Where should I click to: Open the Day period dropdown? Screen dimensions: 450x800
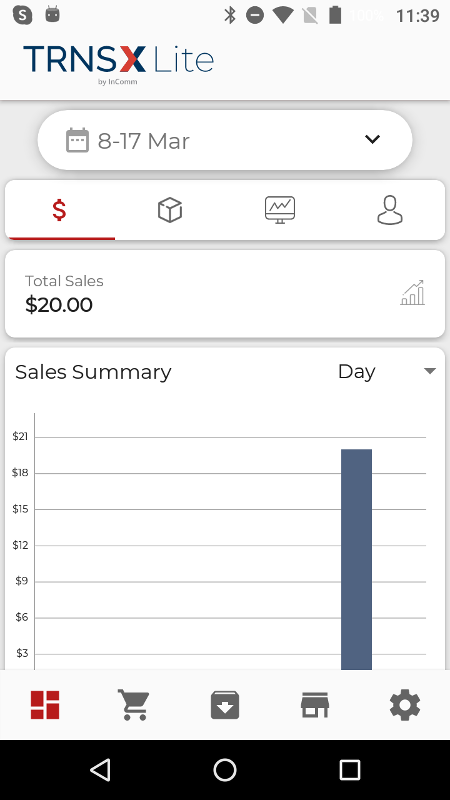click(387, 371)
